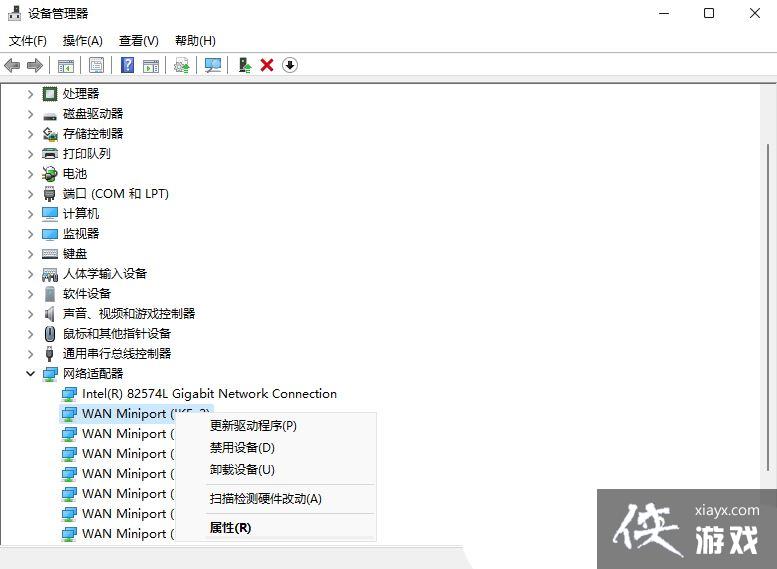Click the 键盘 keyboard icon

50,254
